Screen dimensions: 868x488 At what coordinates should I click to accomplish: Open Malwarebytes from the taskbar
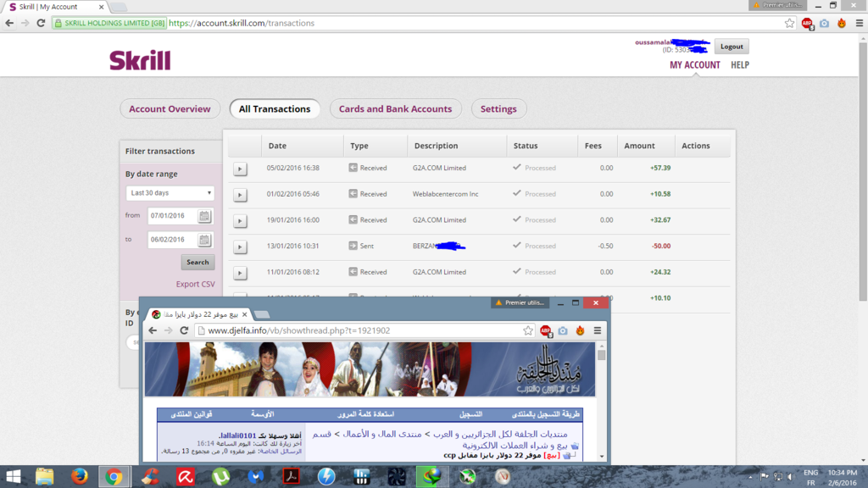pyautogui.click(x=256, y=476)
